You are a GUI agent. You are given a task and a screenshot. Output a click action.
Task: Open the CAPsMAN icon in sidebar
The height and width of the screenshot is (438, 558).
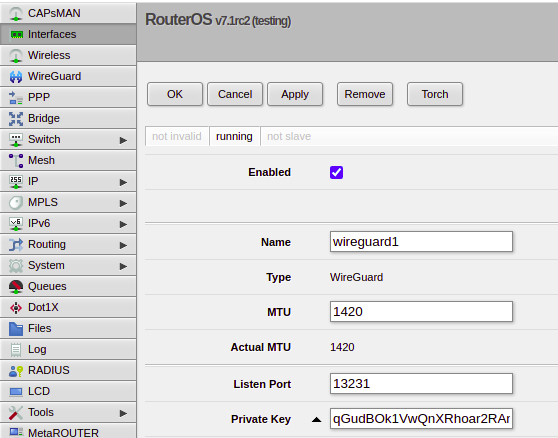[16, 14]
